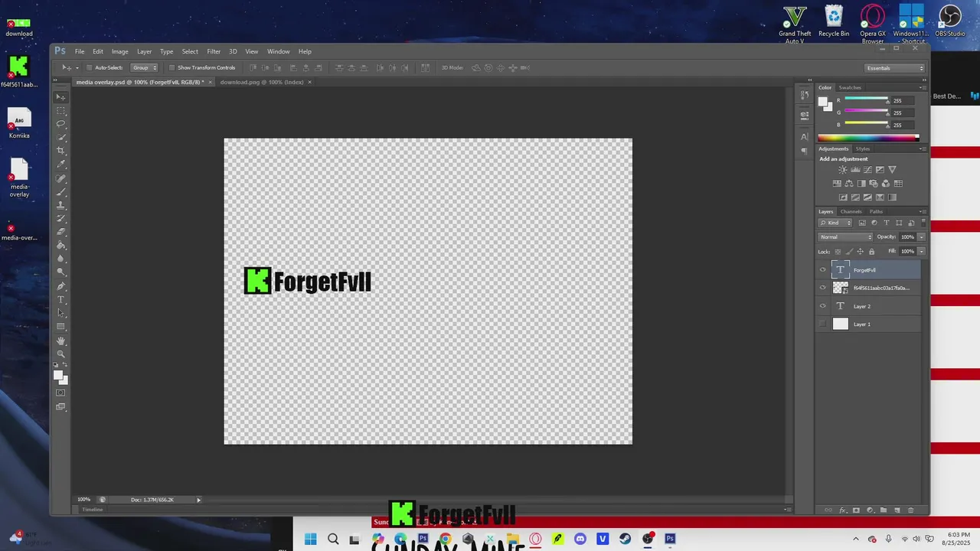This screenshot has width=980, height=551.
Task: Select the Lasso tool
Action: click(61, 123)
